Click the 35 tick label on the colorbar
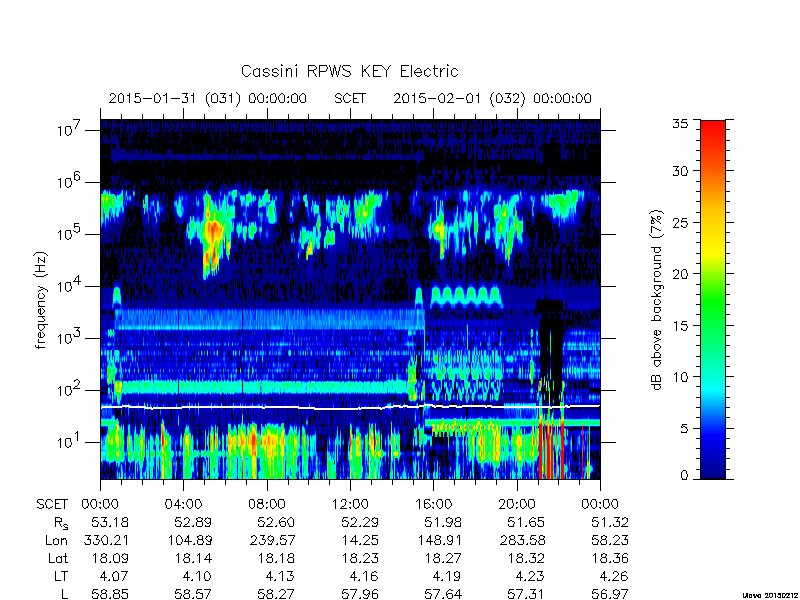Viewport: 800px width, 600px height. (680, 124)
